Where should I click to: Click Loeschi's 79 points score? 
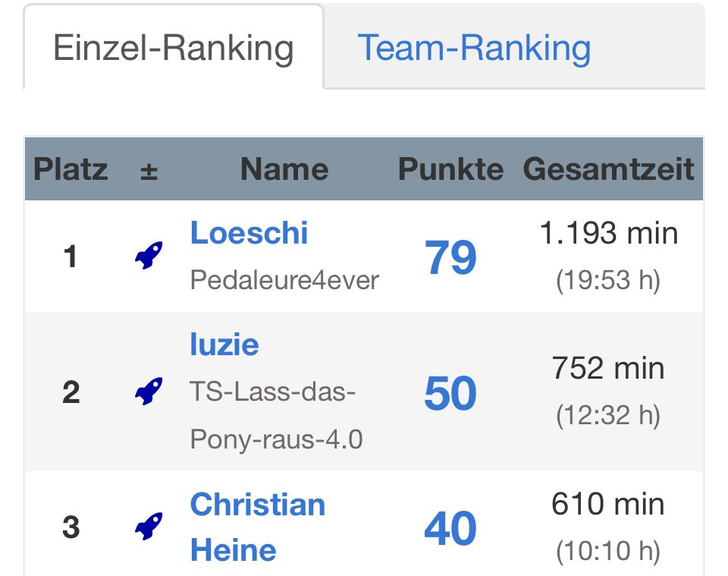coord(450,258)
